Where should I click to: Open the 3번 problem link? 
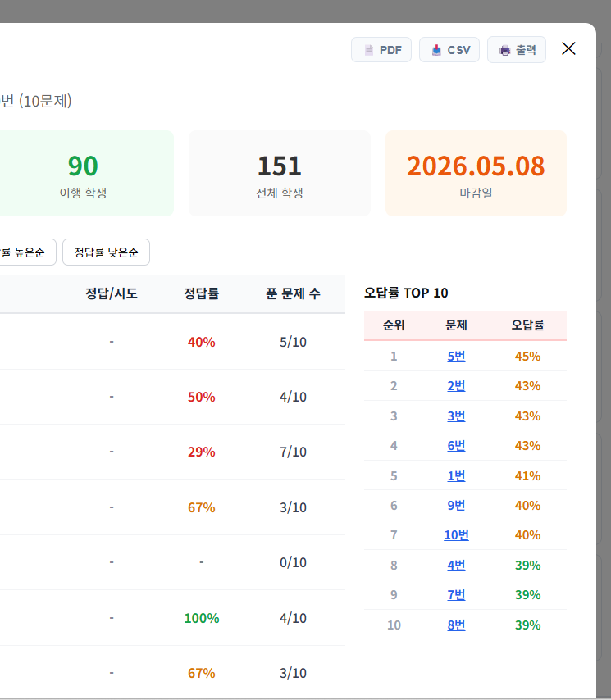click(456, 416)
